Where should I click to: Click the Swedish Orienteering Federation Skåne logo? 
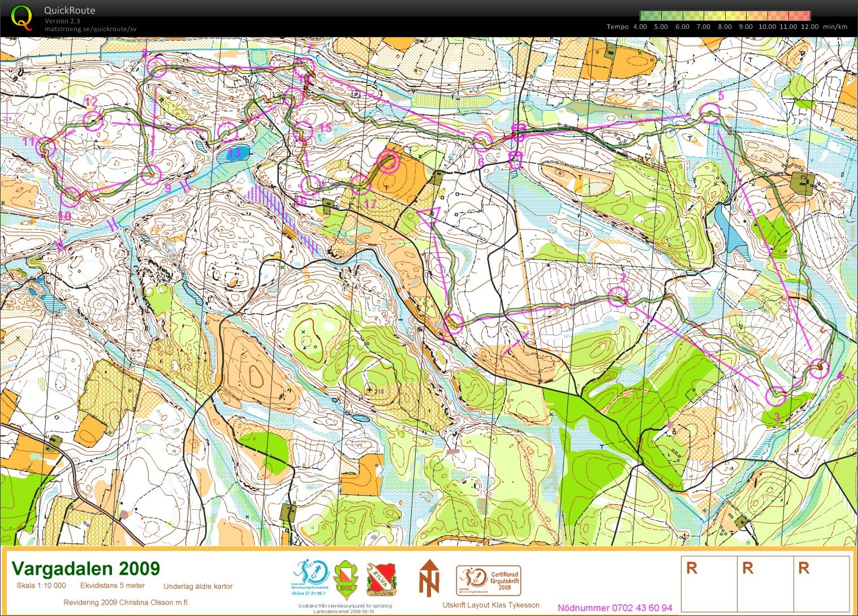310,578
